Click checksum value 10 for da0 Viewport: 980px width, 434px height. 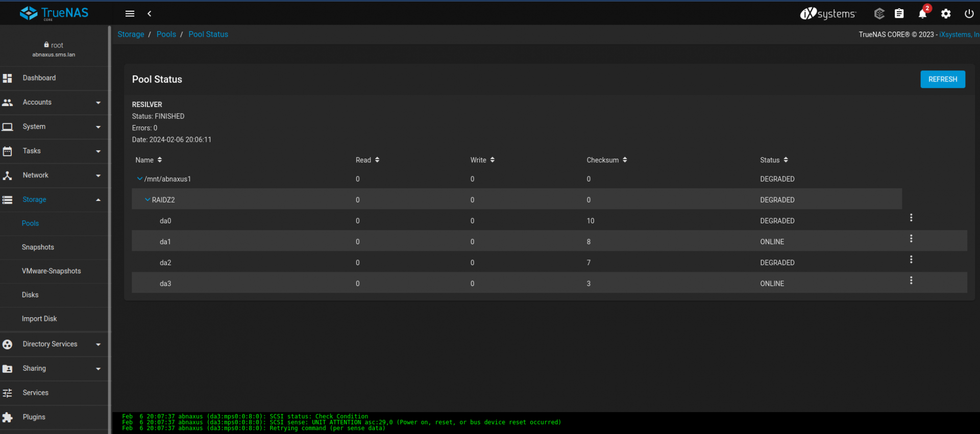591,221
